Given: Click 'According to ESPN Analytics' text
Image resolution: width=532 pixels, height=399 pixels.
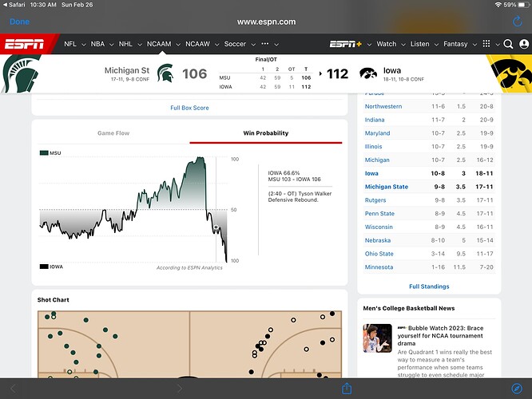Looking at the screenshot, I should coord(189,268).
